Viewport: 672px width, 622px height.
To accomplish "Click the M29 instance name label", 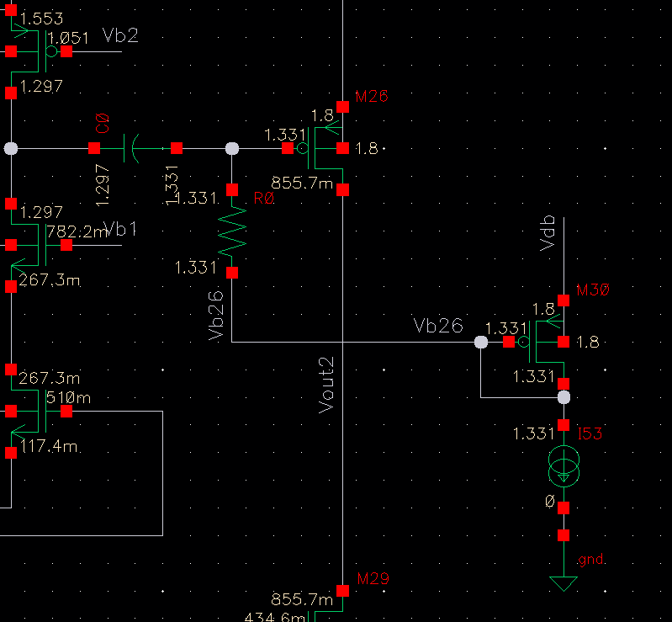I will pyautogui.click(x=372, y=579).
